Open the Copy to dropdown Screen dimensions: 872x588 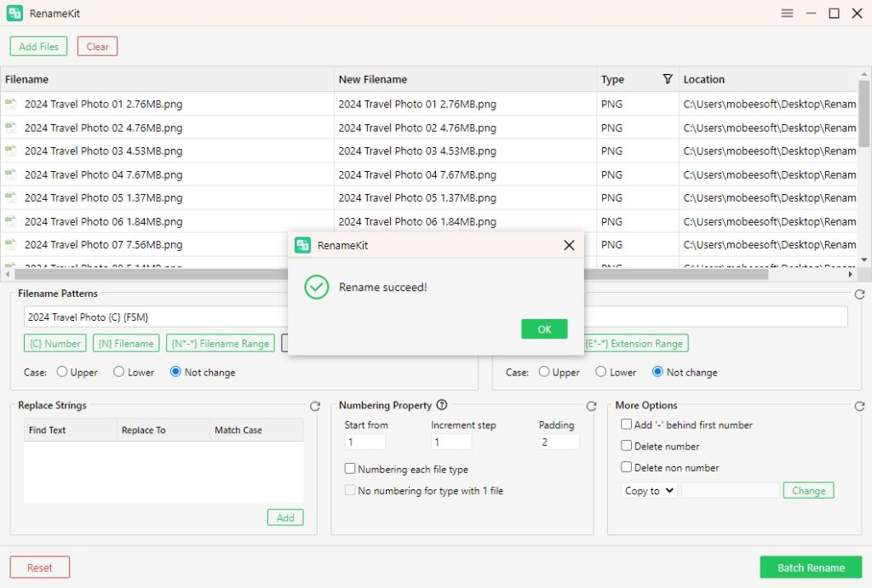647,490
